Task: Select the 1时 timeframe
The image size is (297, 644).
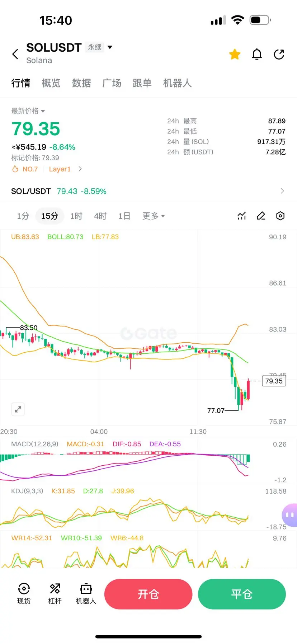Action: [76, 216]
